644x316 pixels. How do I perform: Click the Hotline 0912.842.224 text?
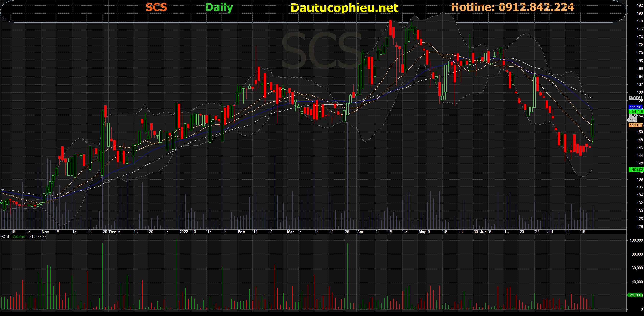512,7
